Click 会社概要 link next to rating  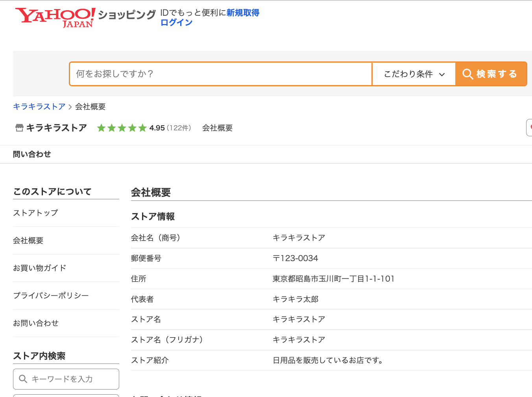tap(218, 128)
